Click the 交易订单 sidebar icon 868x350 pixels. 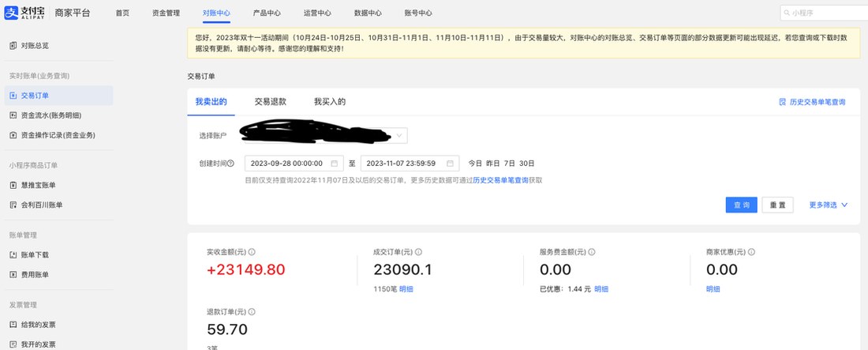click(x=13, y=96)
